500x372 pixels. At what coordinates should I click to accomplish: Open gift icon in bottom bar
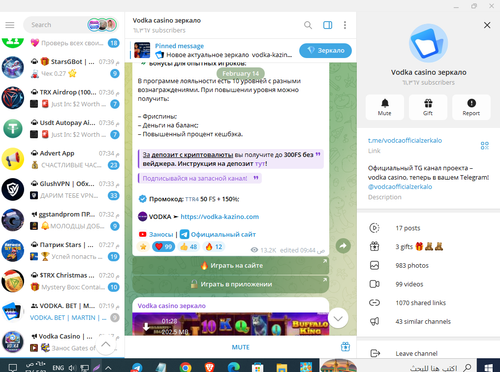tap(345, 347)
